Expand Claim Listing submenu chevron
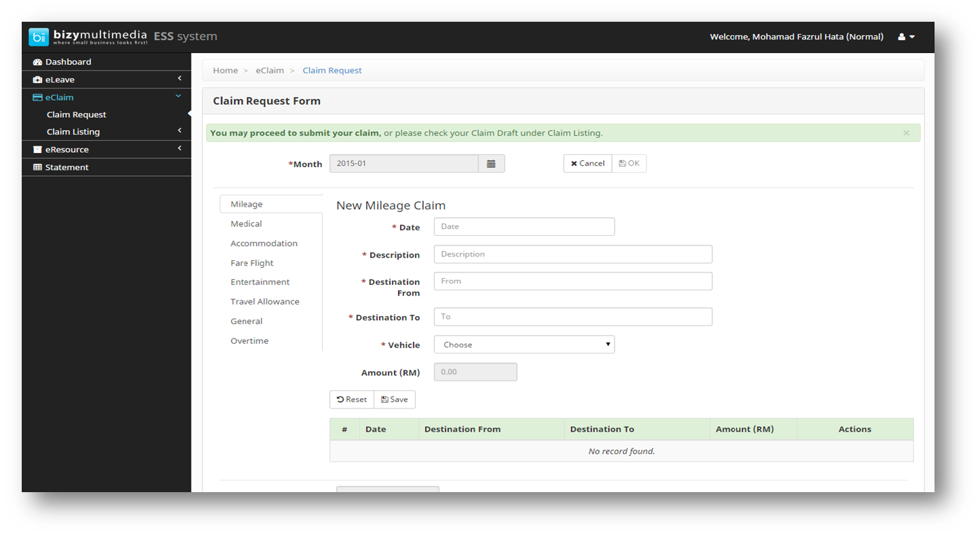980x537 pixels. [x=179, y=131]
